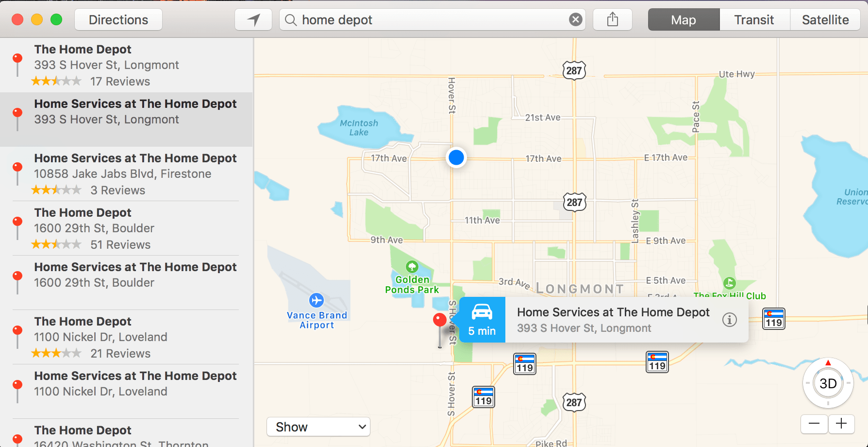The image size is (868, 447).
Task: Open info for the Home Services callout
Action: tap(729, 320)
